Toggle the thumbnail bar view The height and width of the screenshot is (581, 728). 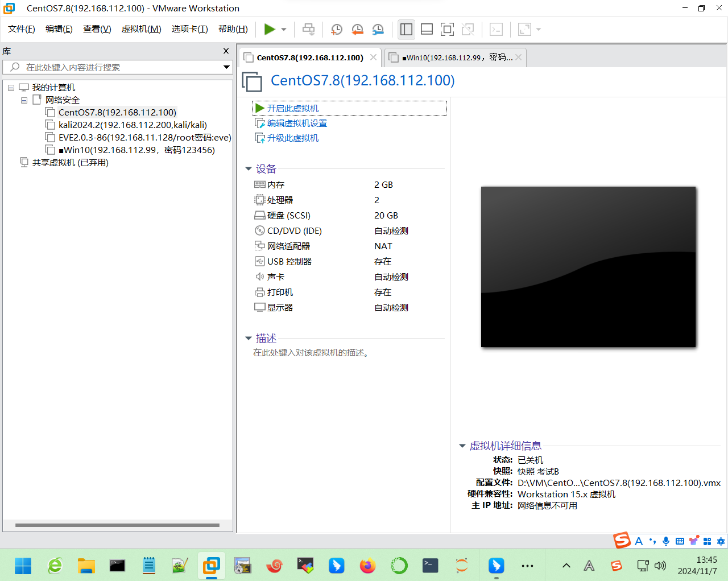pos(427,30)
